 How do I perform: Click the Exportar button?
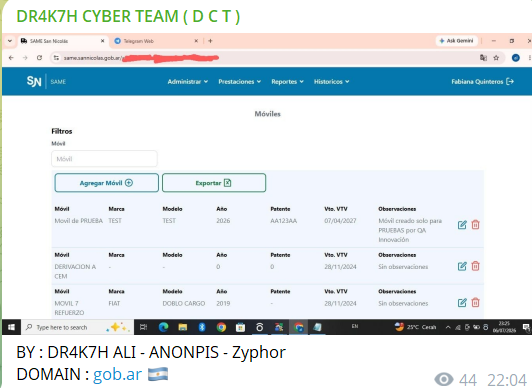pos(214,183)
